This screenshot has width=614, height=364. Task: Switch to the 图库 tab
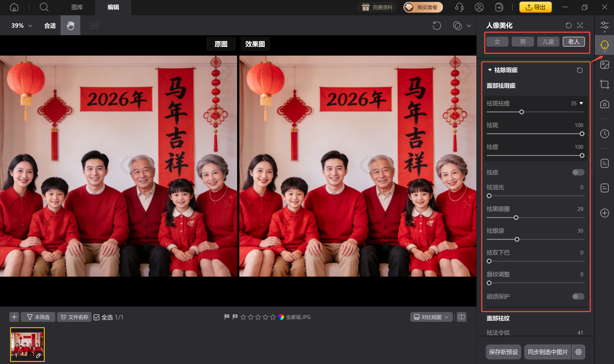(77, 7)
